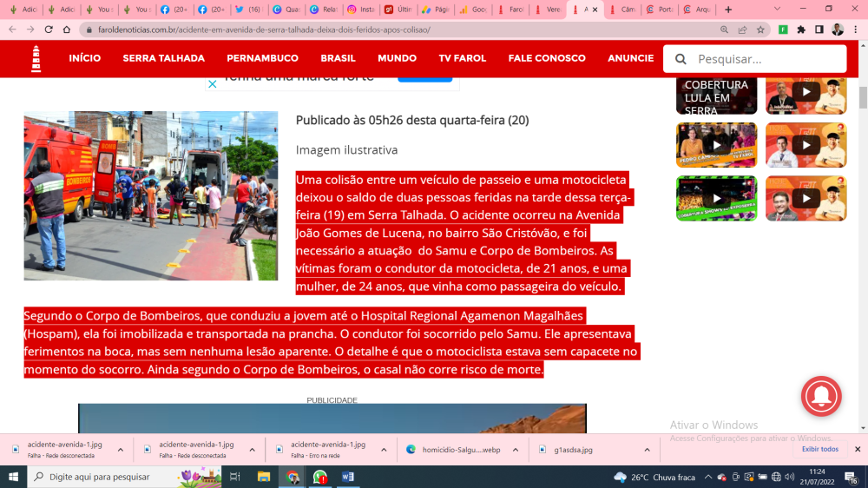Click the Farol lighthouse logo
868x488 pixels.
tap(36, 59)
